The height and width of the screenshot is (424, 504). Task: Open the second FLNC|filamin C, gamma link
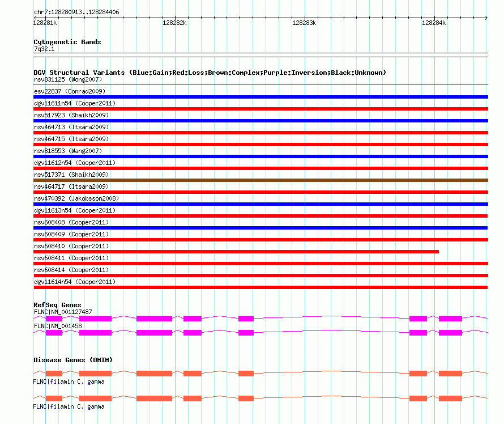point(69,406)
